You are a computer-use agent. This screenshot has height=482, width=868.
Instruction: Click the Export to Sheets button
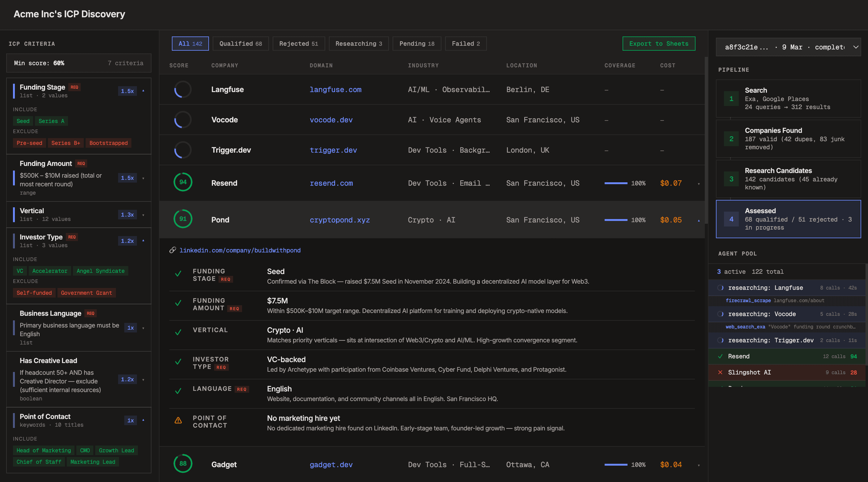tap(658, 44)
